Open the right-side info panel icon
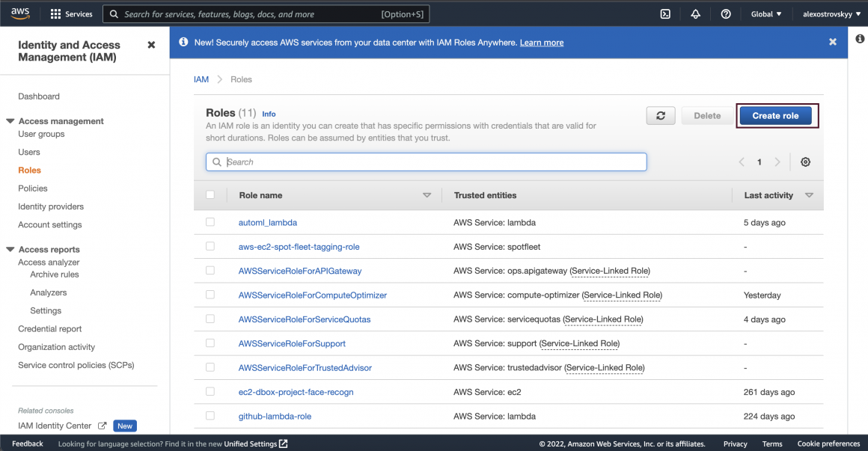 tap(859, 39)
